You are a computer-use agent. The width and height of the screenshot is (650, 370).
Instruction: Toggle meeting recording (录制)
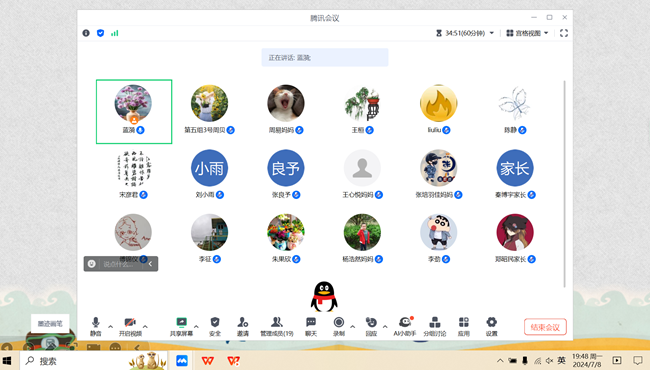tap(339, 326)
